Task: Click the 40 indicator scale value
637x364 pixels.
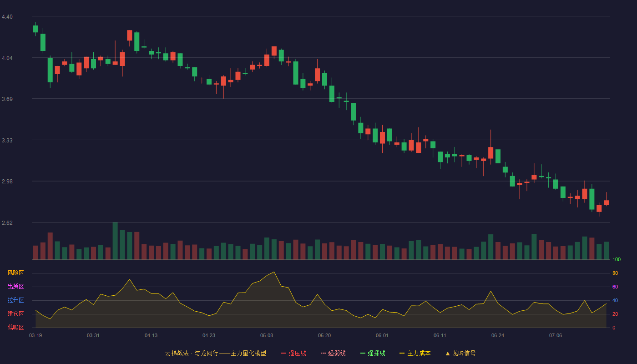Action: [x=615, y=301]
